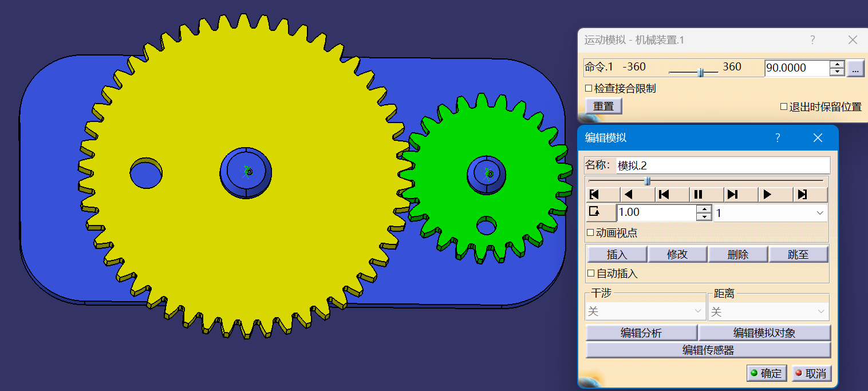Enable 检查接合限制 checkbox
This screenshot has width=868, height=391.
pos(589,89)
